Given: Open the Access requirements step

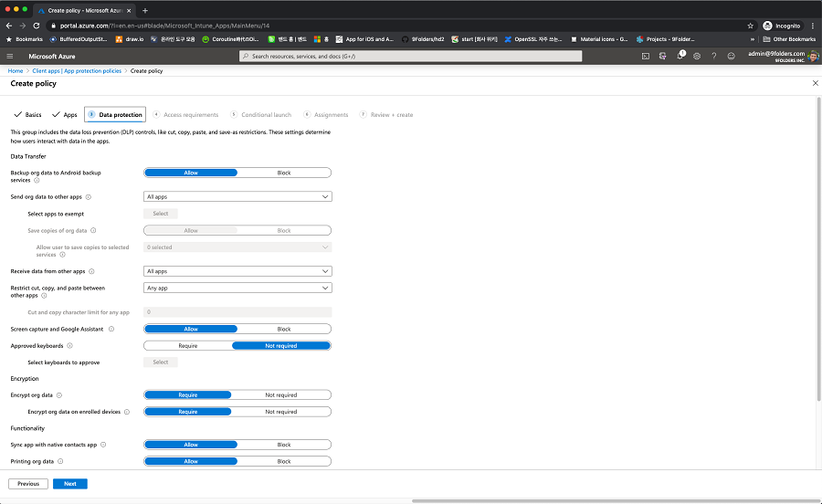Looking at the screenshot, I should (185, 115).
